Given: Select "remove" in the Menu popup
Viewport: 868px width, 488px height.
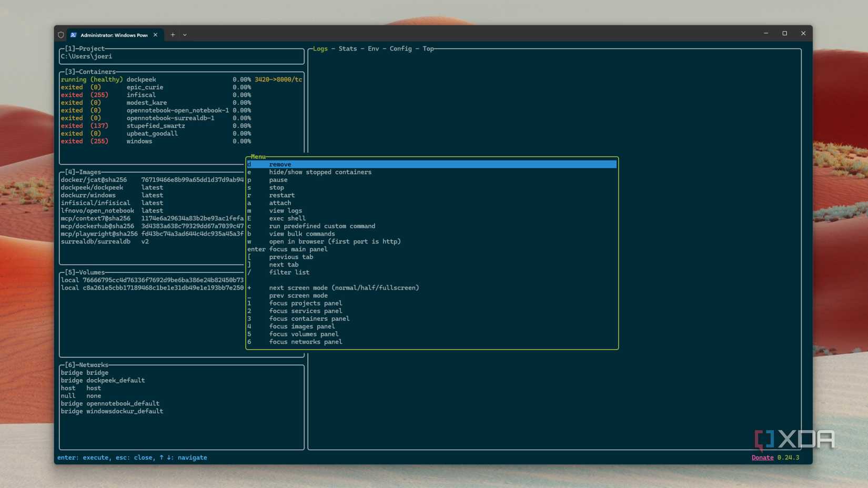Looking at the screenshot, I should click(x=280, y=164).
